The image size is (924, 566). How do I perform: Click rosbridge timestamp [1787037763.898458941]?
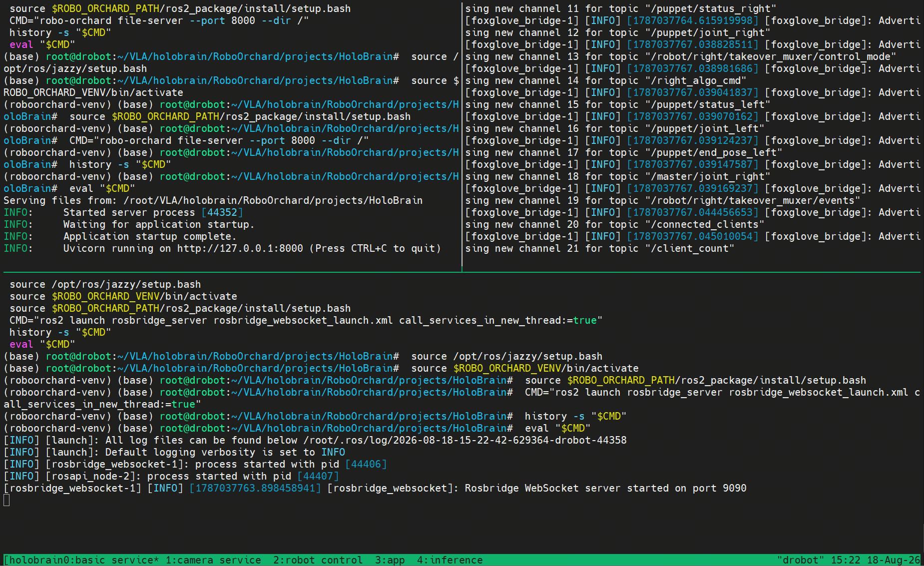255,488
